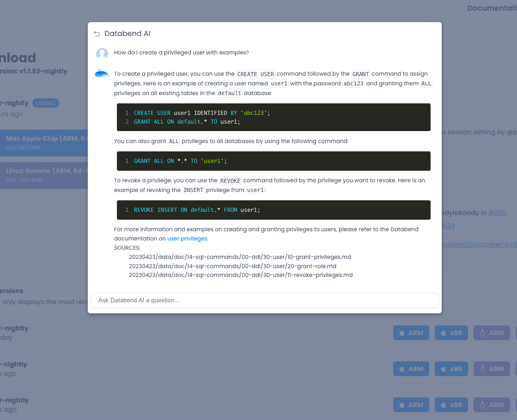Click the source path ending in 10-grant-privileges.md
Image resolution: width=517 pixels, height=420 pixels.
pyautogui.click(x=240, y=257)
